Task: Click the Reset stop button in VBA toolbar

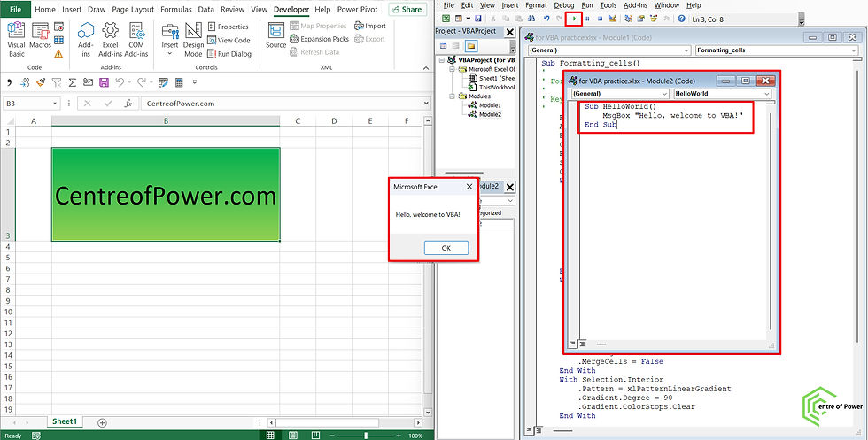Action: (x=600, y=19)
